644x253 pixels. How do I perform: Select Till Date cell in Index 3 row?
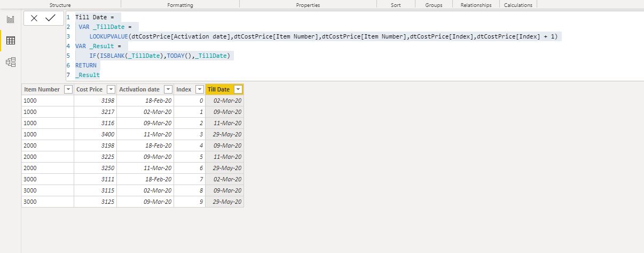click(225, 134)
